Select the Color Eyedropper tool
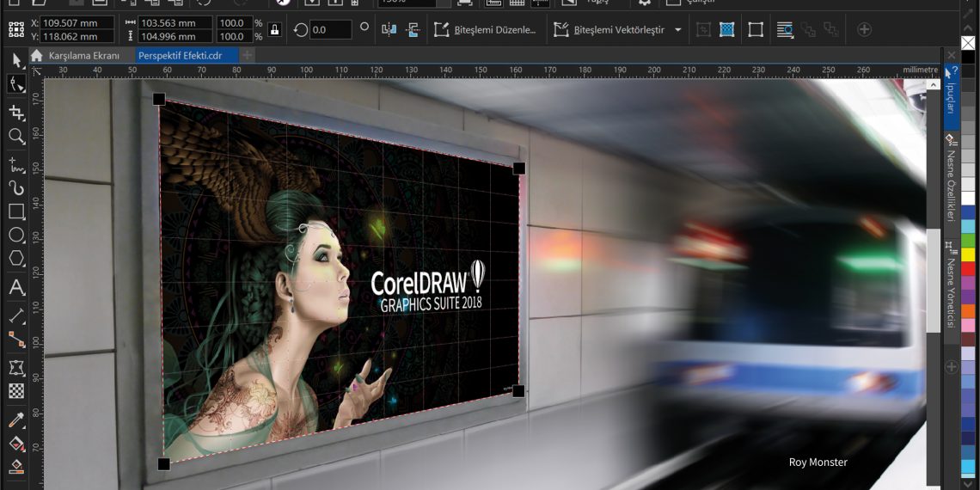The width and height of the screenshot is (980, 490). (16, 420)
